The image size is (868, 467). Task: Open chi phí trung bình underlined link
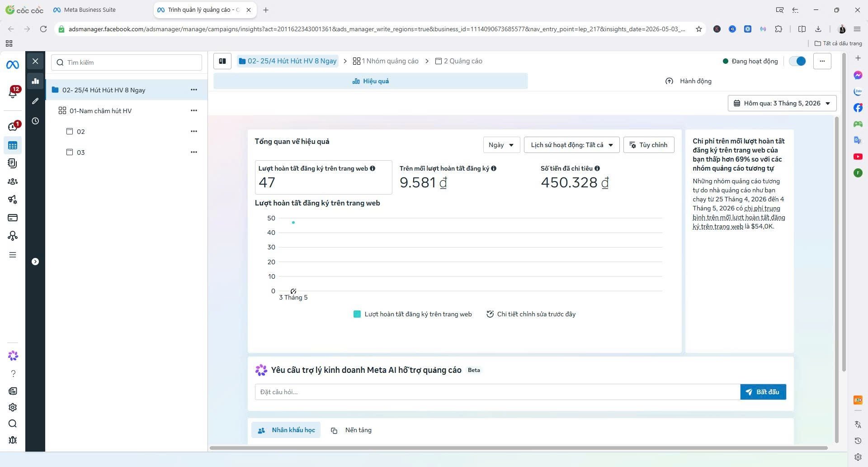739,217
